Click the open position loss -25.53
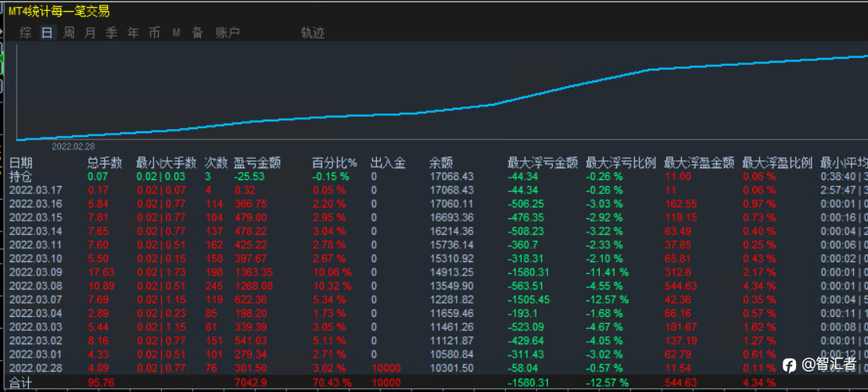Screen dimensions: 868x392 [x=250, y=177]
